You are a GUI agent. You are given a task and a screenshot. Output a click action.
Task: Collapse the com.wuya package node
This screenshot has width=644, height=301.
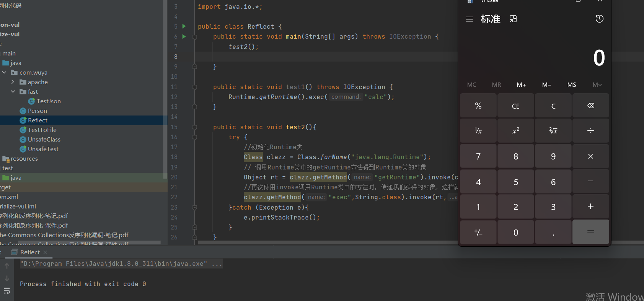[x=4, y=72]
